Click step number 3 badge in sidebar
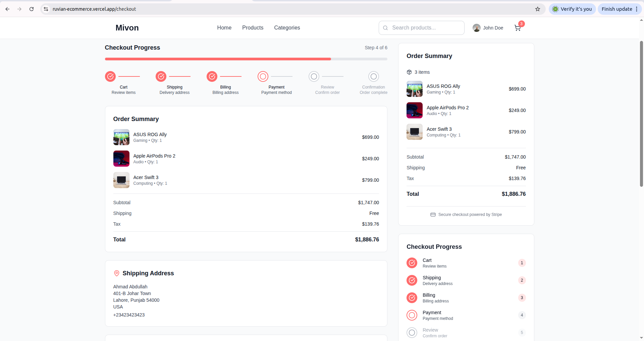 pos(522,298)
